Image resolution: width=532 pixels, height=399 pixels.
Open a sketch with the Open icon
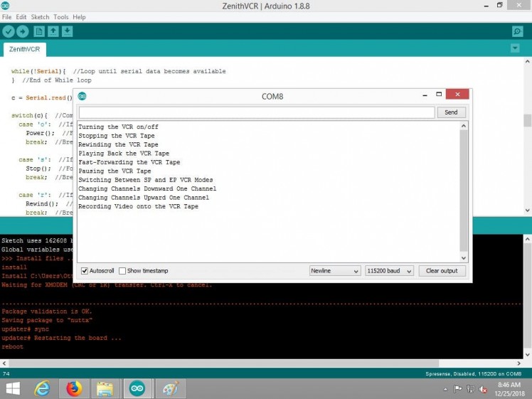[x=53, y=32]
